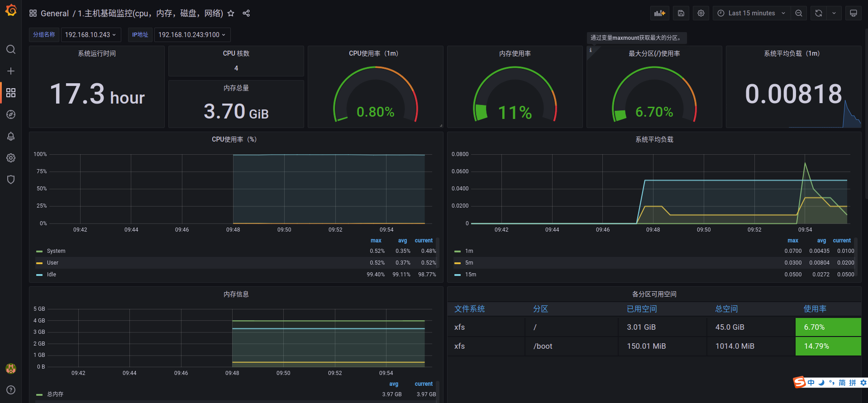The width and height of the screenshot is (868, 403).
Task: Open the Last 15 minutes time picker
Action: click(752, 13)
